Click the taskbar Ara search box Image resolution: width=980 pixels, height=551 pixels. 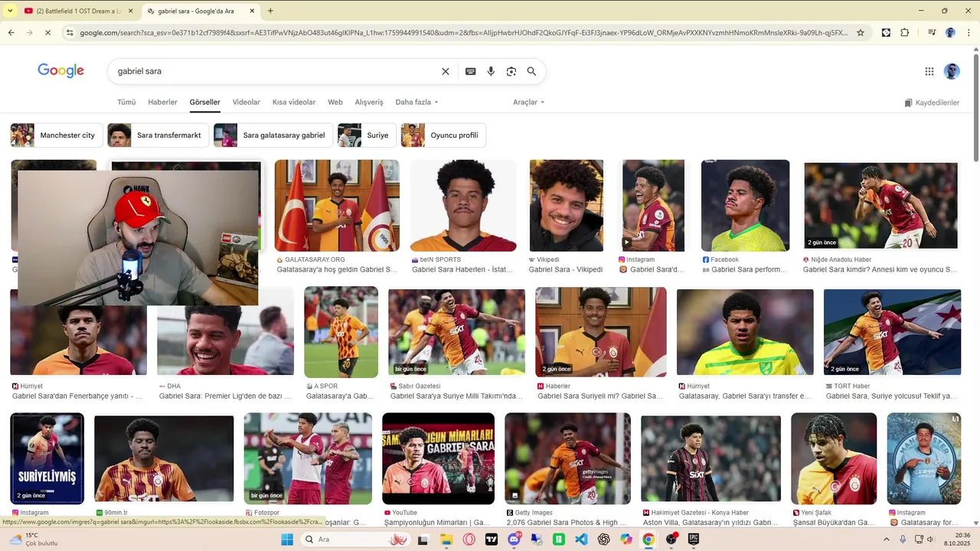(x=356, y=540)
